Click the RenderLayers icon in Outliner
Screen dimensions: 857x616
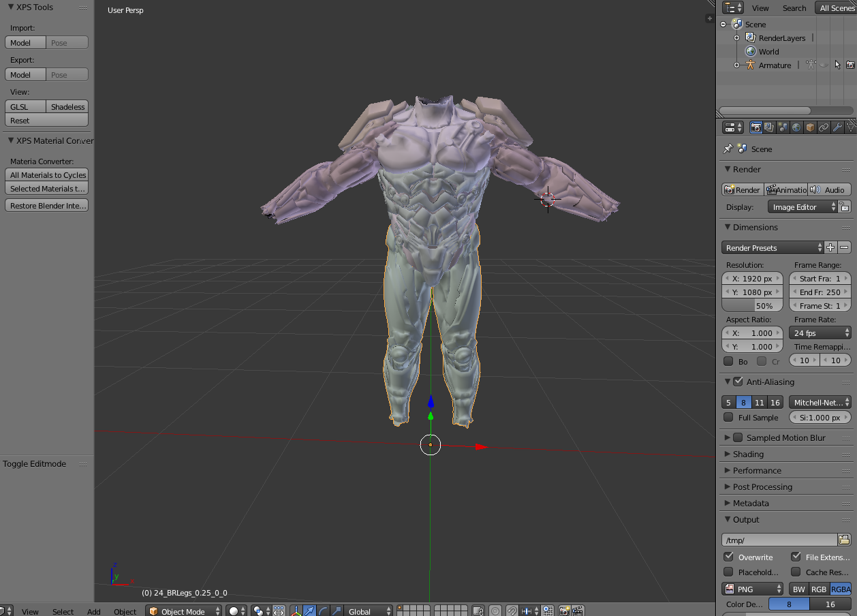click(751, 37)
